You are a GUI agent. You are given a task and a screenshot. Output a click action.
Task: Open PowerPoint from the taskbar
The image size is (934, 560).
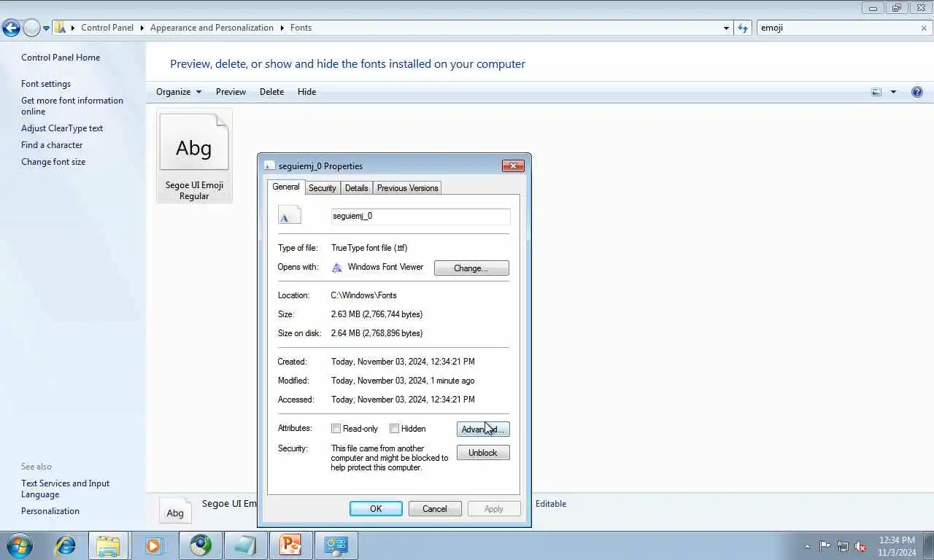pos(290,545)
